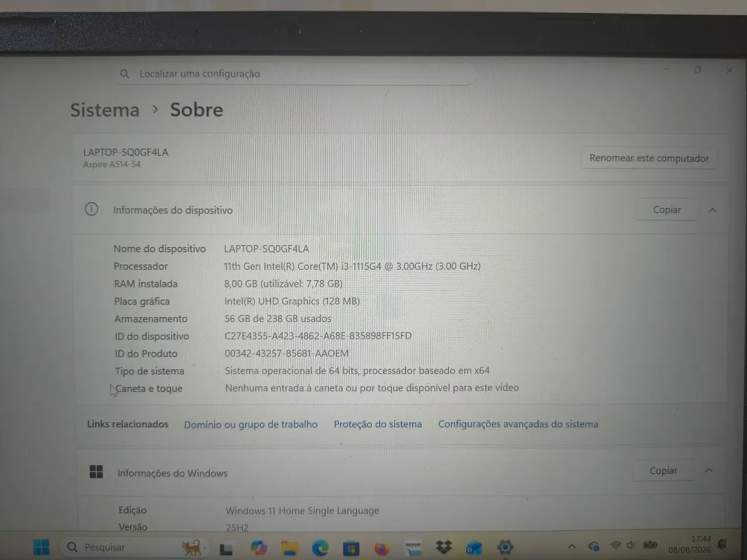This screenshot has height=560, width=747.
Task: Open the Windows Start menu
Action: point(41,547)
